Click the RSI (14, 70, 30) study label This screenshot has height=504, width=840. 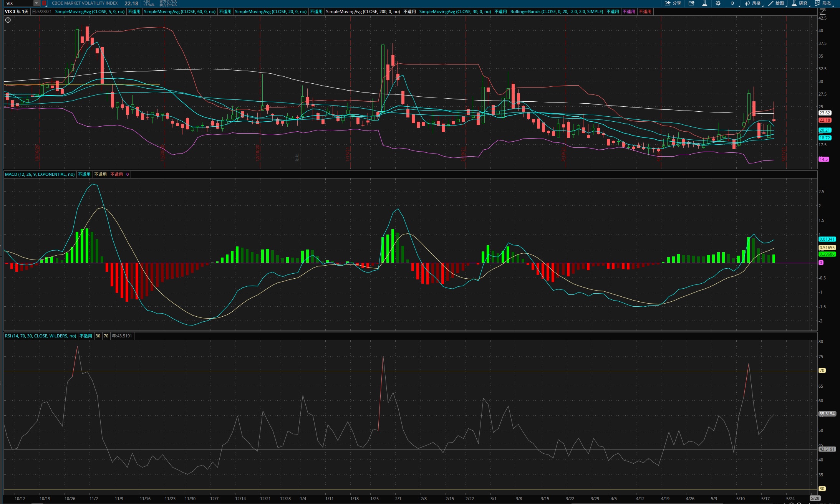(x=40, y=336)
